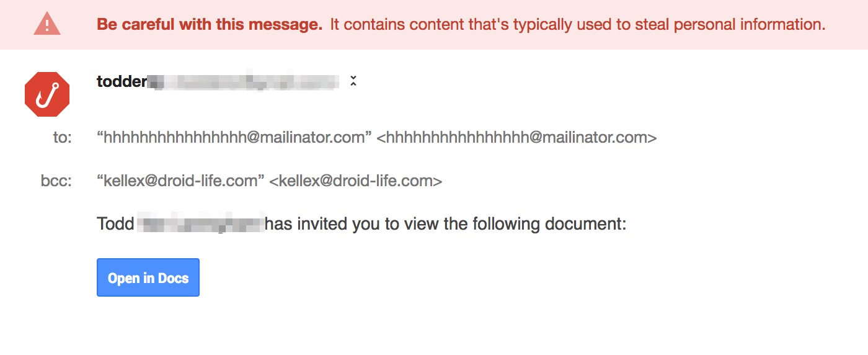Click the name "Todd" in message body
Image resolution: width=868 pixels, height=355 pixels.
point(115,223)
